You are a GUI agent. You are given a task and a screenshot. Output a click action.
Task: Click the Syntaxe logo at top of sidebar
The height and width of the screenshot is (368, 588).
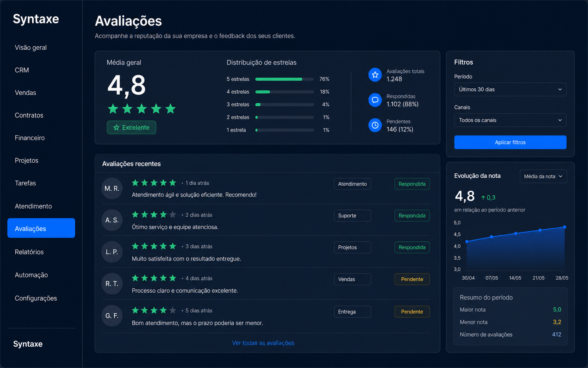[x=36, y=19]
